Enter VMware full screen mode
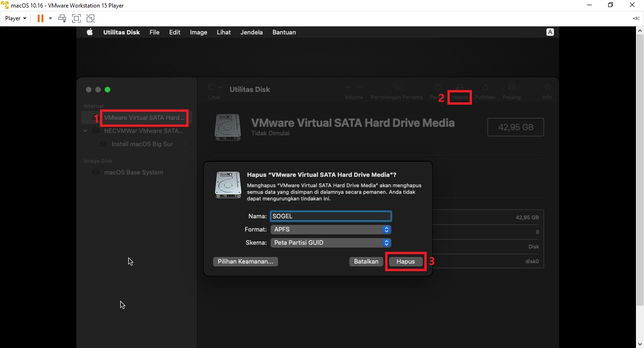644x348 pixels. click(76, 18)
